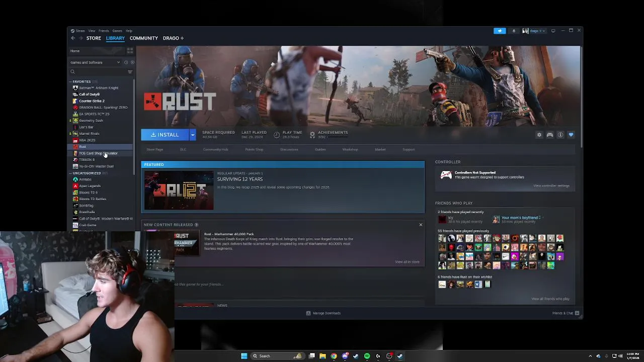Click View controller settings link

(x=551, y=186)
